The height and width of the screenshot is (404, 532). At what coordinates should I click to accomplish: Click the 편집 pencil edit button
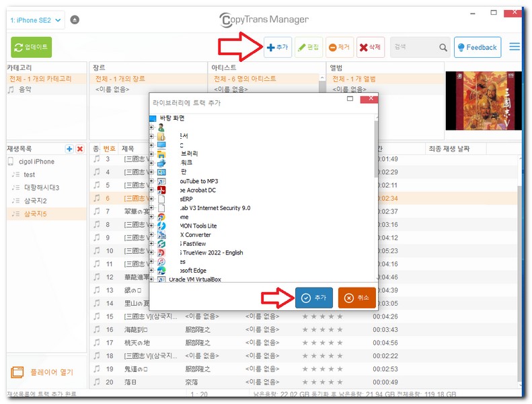[x=309, y=48]
